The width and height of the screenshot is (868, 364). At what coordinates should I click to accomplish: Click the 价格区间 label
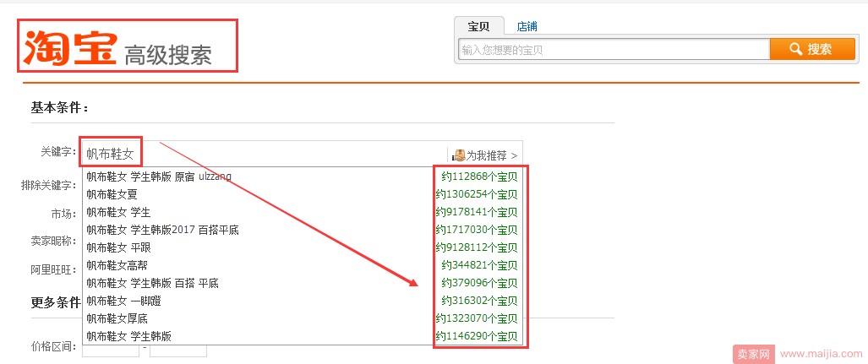(54, 347)
